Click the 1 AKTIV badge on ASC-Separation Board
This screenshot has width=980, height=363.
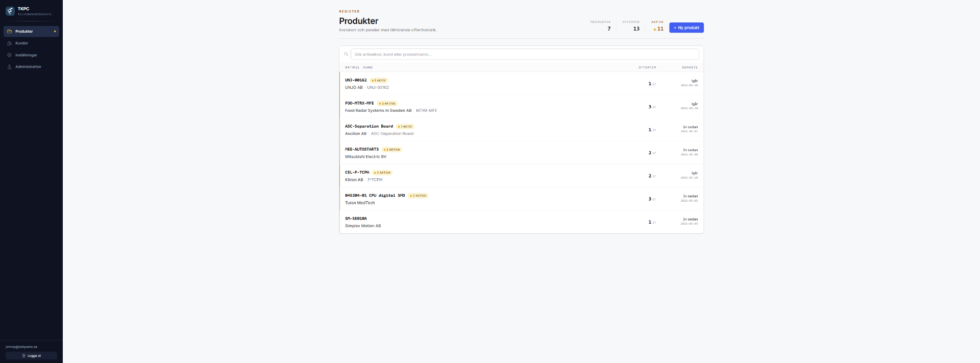coord(405,127)
